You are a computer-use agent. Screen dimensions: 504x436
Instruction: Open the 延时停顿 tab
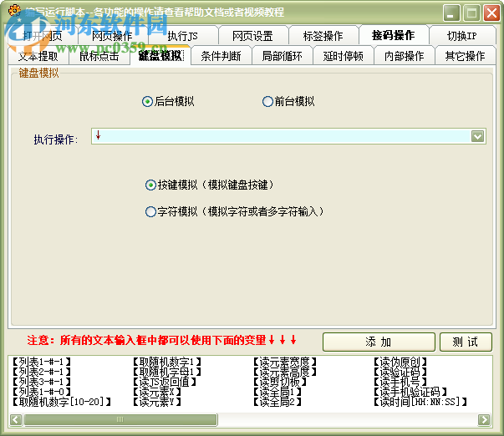pyautogui.click(x=344, y=56)
